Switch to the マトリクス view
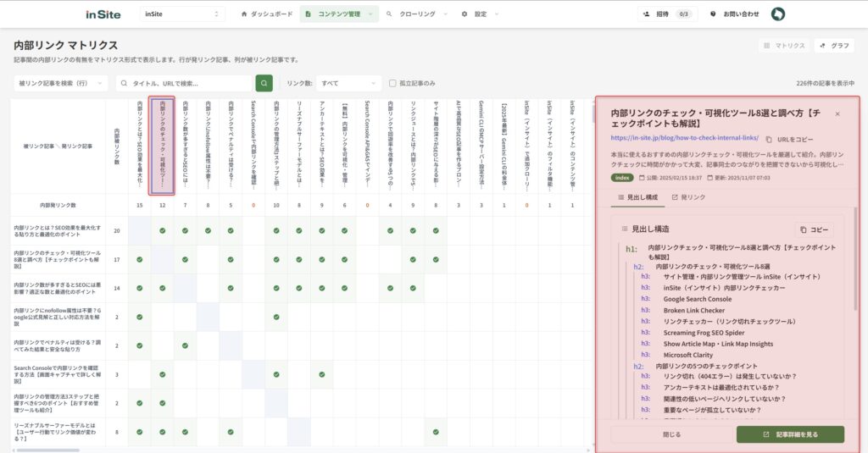 click(x=784, y=46)
